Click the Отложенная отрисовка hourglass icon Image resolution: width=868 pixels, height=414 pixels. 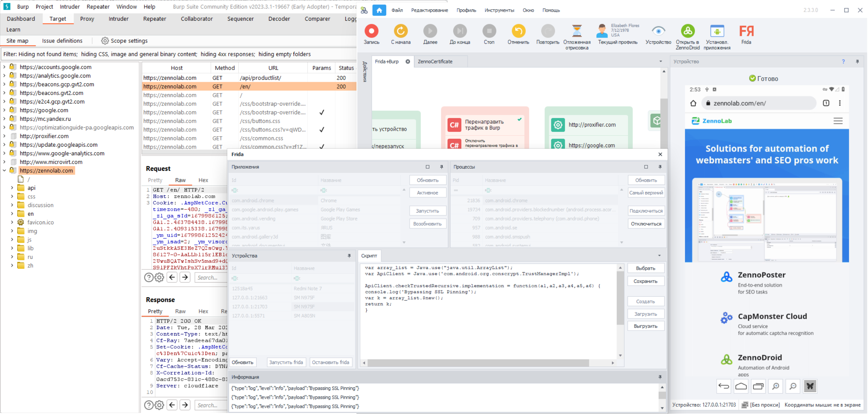pyautogui.click(x=576, y=31)
